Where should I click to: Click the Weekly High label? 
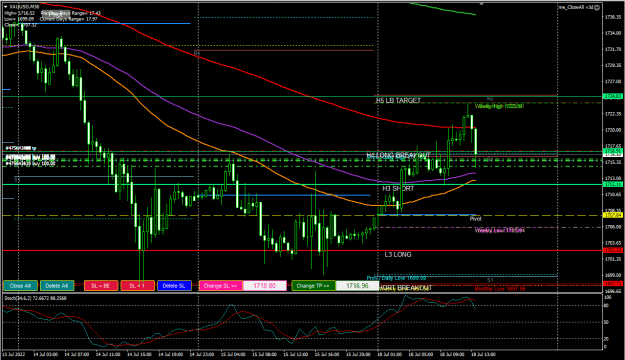click(499, 106)
